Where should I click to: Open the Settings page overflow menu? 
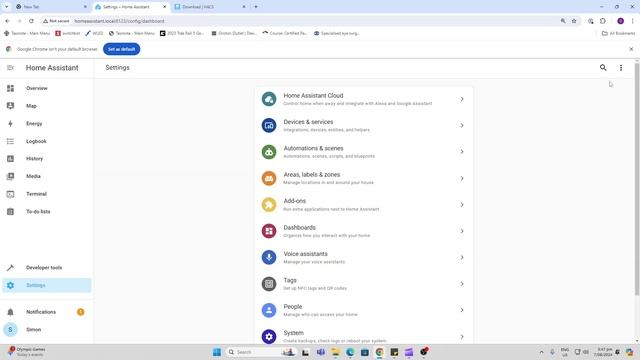click(x=621, y=68)
